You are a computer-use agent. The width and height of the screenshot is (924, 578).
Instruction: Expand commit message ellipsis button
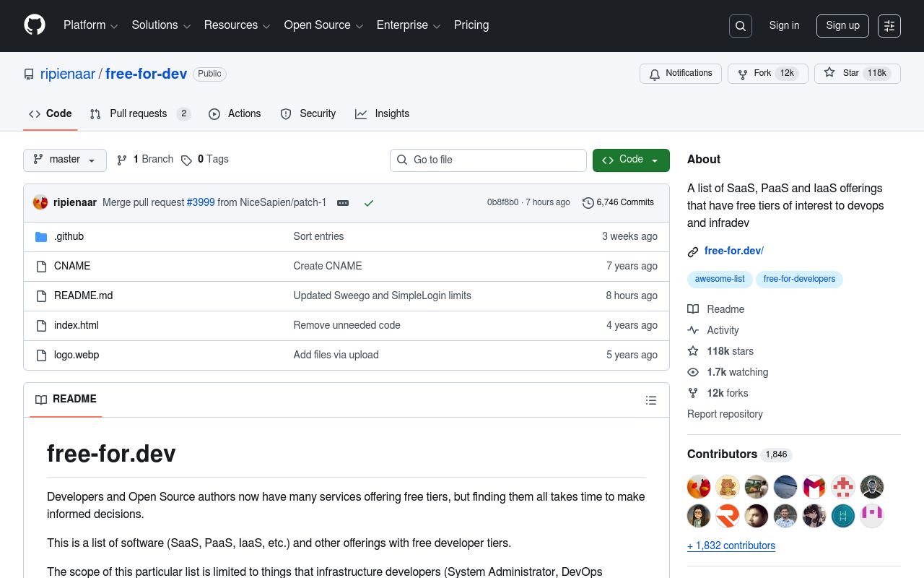(x=343, y=203)
